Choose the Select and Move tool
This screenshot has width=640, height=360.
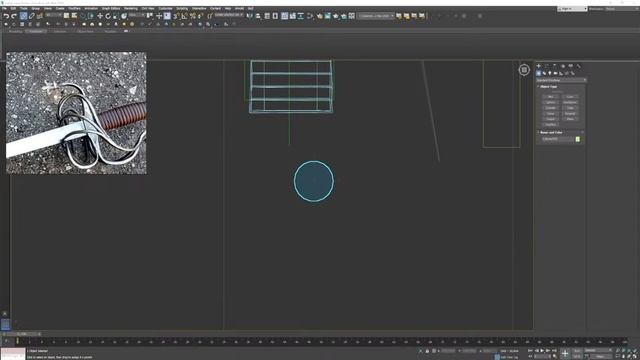click(100, 16)
